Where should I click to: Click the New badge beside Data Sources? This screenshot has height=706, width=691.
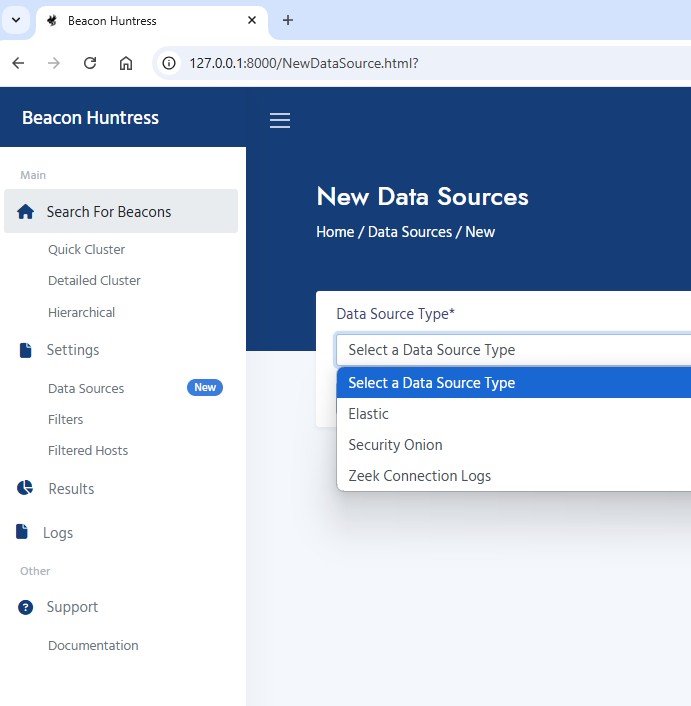click(205, 387)
